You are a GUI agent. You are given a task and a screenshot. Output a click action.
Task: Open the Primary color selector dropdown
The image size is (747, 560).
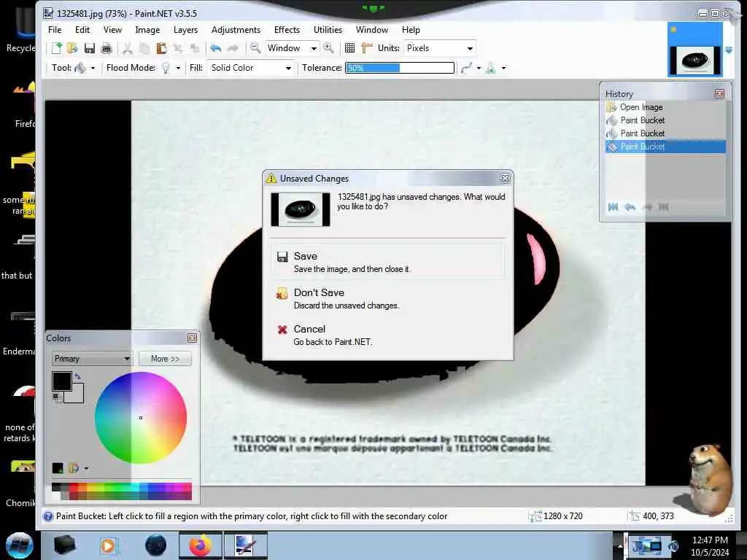coord(91,359)
